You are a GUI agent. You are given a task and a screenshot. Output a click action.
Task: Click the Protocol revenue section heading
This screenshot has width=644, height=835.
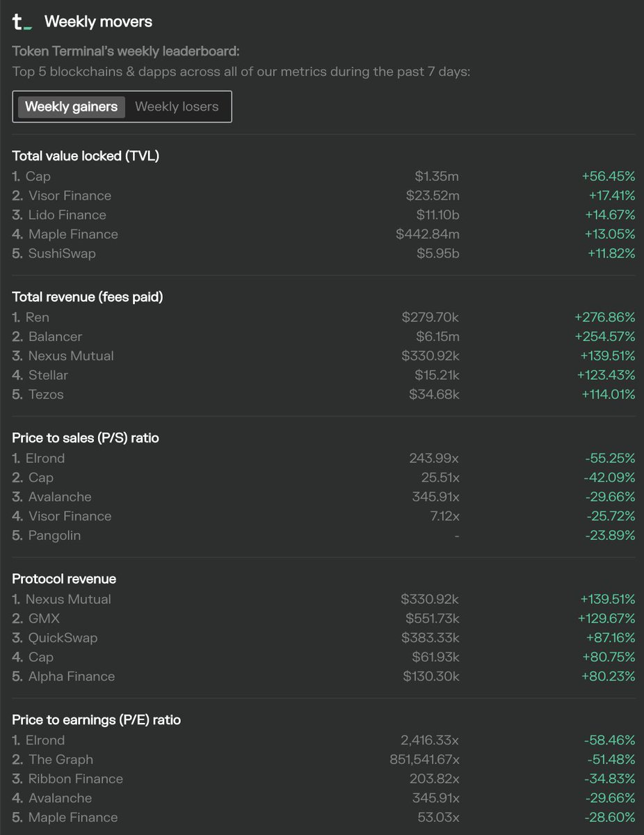[64, 579]
